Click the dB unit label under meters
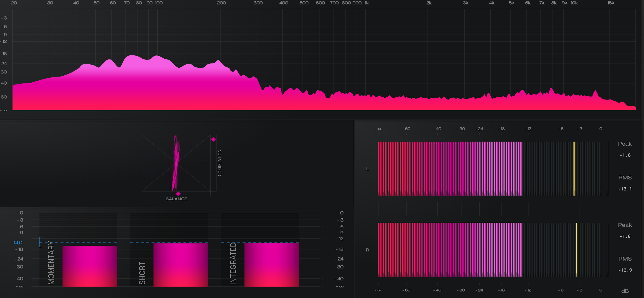Viewport: 644px width, 298px height. pos(625,291)
